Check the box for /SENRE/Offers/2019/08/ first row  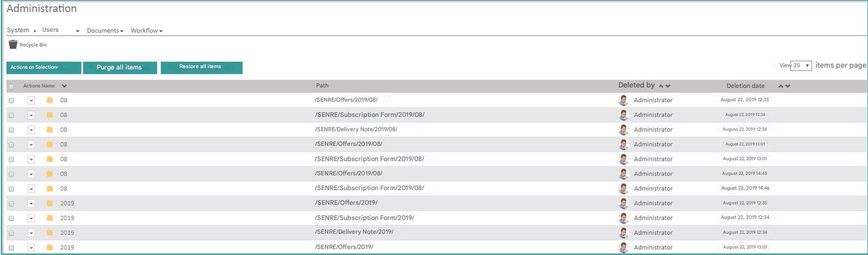pos(11,100)
